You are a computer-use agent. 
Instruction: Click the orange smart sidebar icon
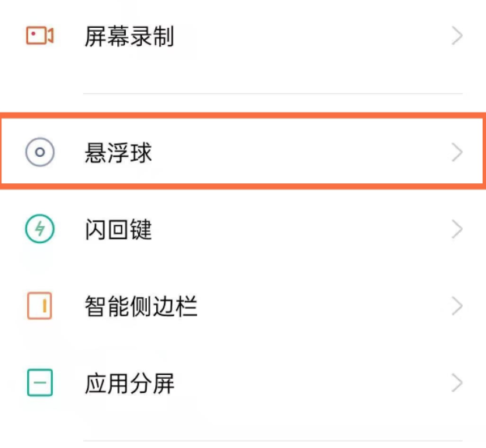tap(39, 306)
